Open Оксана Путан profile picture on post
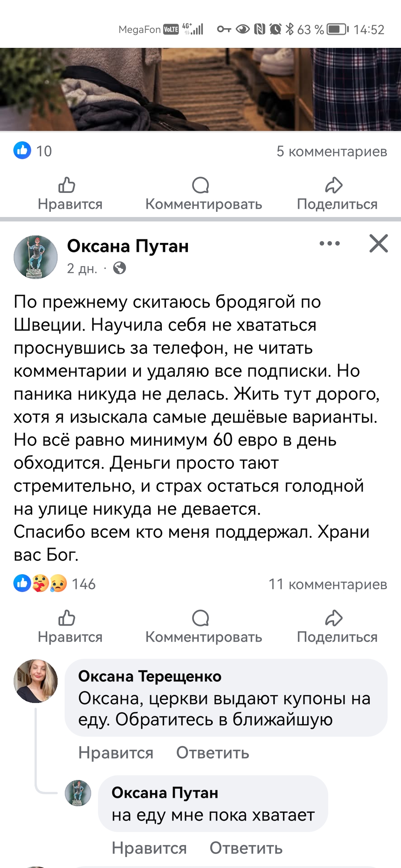Viewport: 401px width, 868px height. click(x=36, y=257)
